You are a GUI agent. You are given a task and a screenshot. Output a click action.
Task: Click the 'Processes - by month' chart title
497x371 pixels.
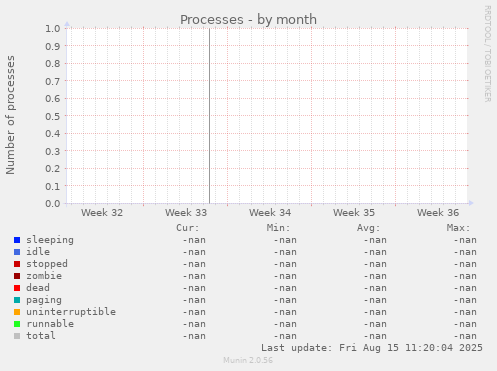[248, 20]
